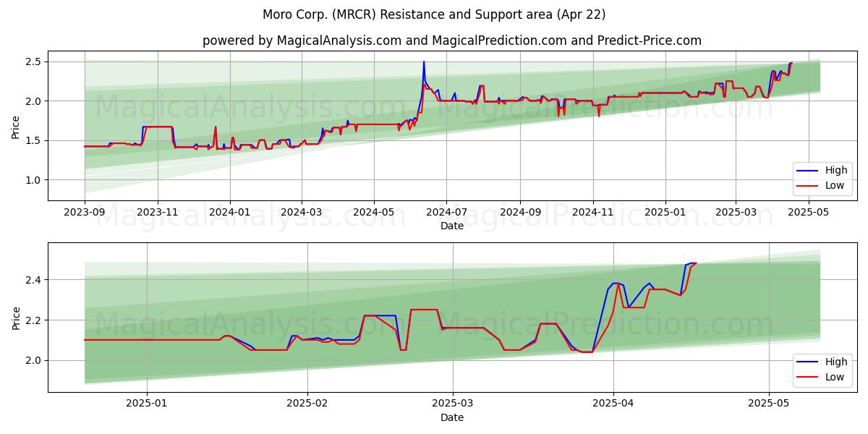Click the '2024-03' x-axis label in the top chart
868x434 pixels.
(x=302, y=213)
